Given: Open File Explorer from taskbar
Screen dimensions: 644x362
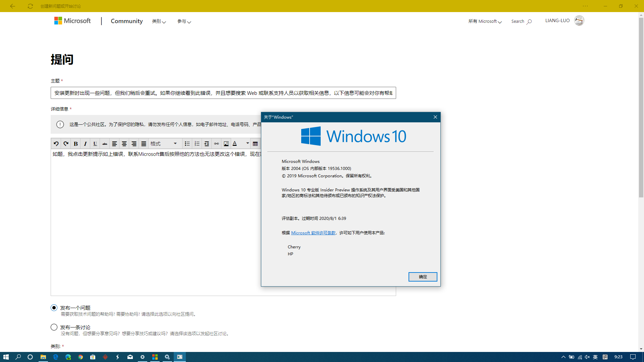Looking at the screenshot, I should (43, 357).
